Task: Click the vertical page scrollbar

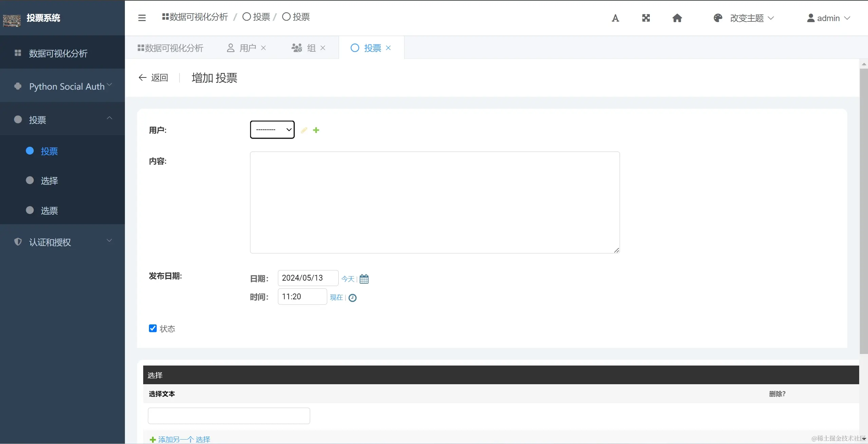Action: (x=863, y=211)
